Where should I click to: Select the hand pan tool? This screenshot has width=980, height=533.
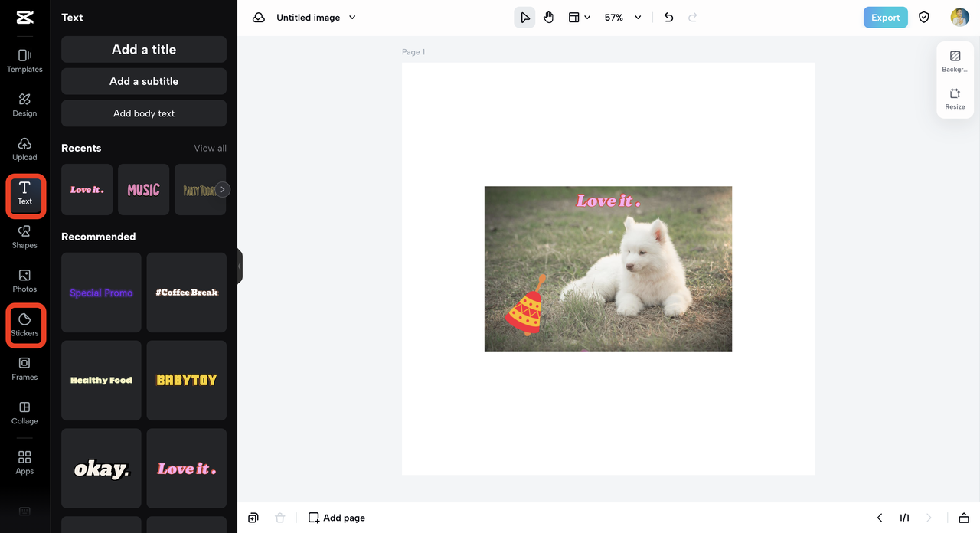pos(548,18)
